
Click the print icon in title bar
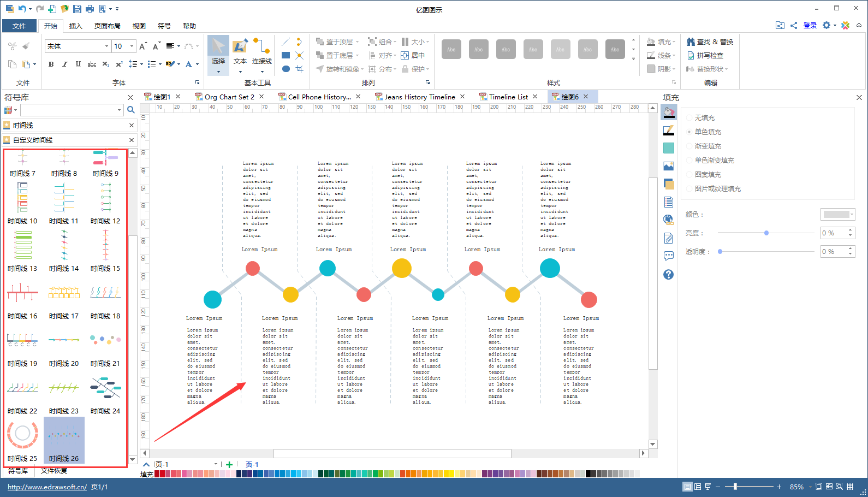click(x=90, y=9)
